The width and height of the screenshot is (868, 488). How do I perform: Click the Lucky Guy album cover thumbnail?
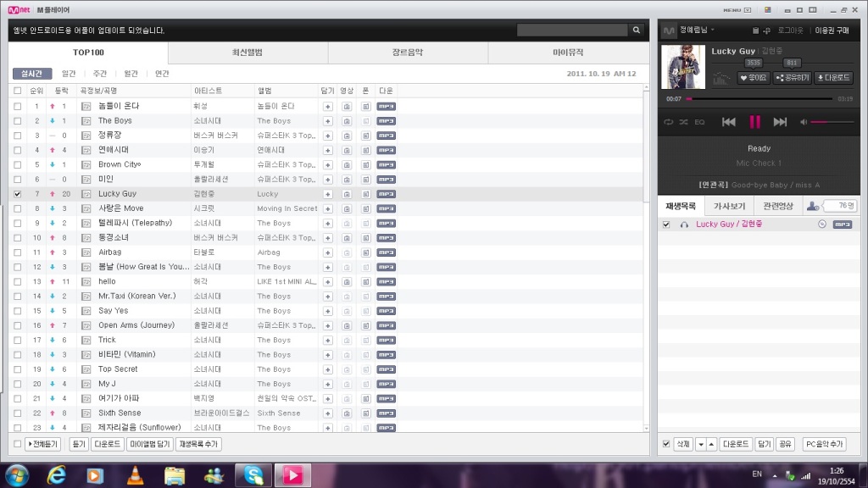(x=683, y=67)
